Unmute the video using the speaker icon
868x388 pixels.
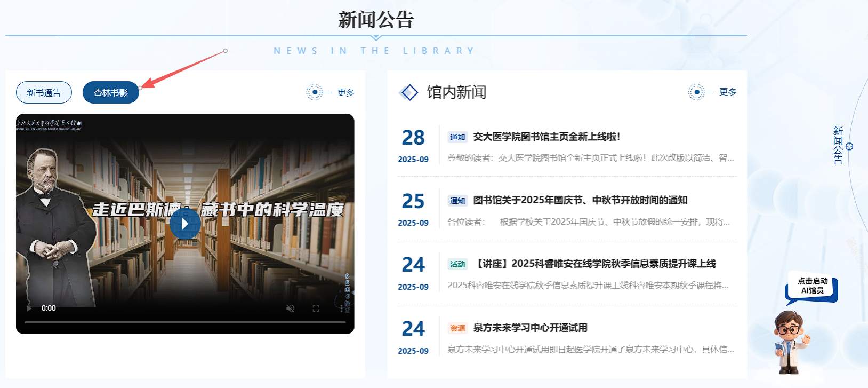[290, 308]
